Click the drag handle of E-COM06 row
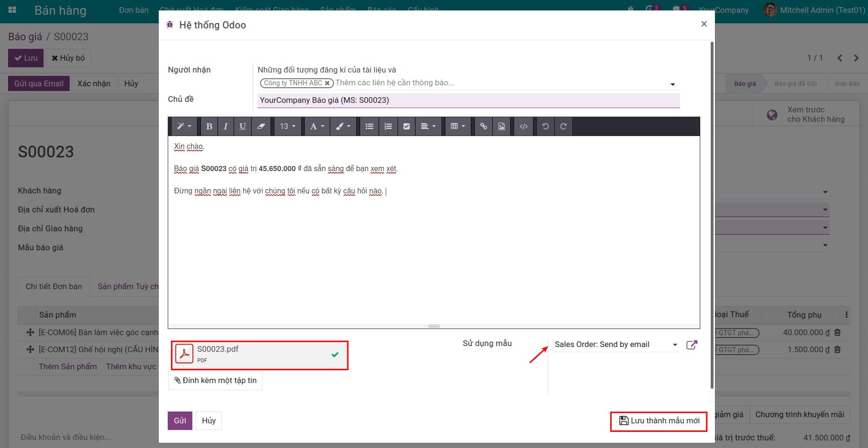 (x=30, y=332)
